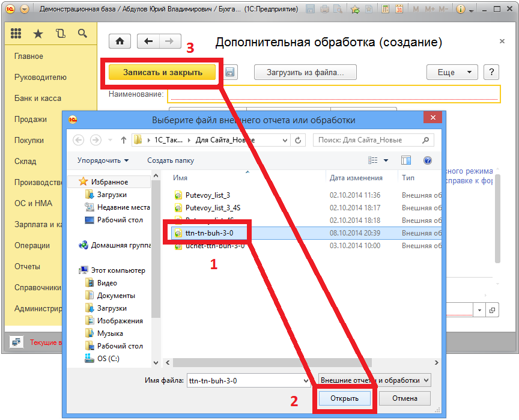The width and height of the screenshot is (519, 420).
Task: Toggle the preview pane icon in dialog
Action: pos(406,160)
